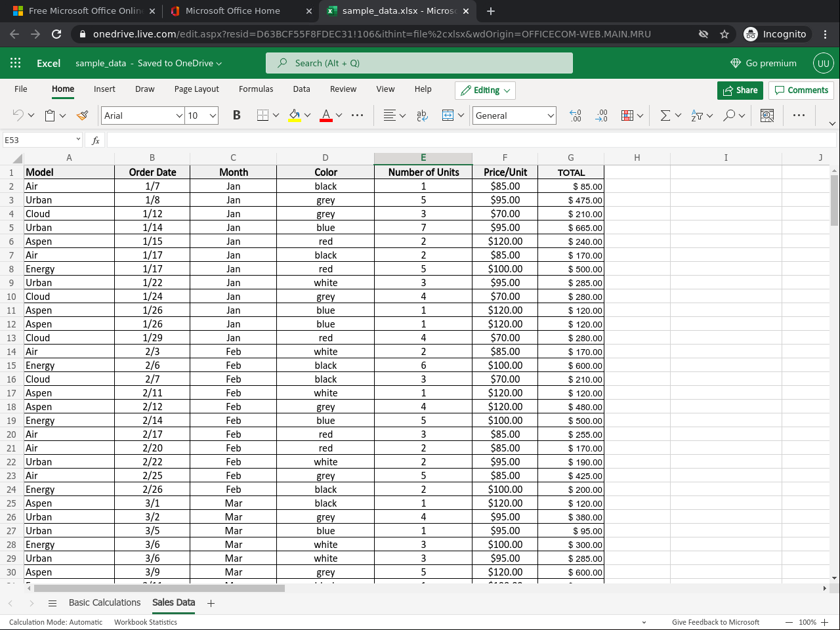This screenshot has height=630, width=840.
Task: Click the Decrease Decimal icon
Action: click(x=602, y=115)
